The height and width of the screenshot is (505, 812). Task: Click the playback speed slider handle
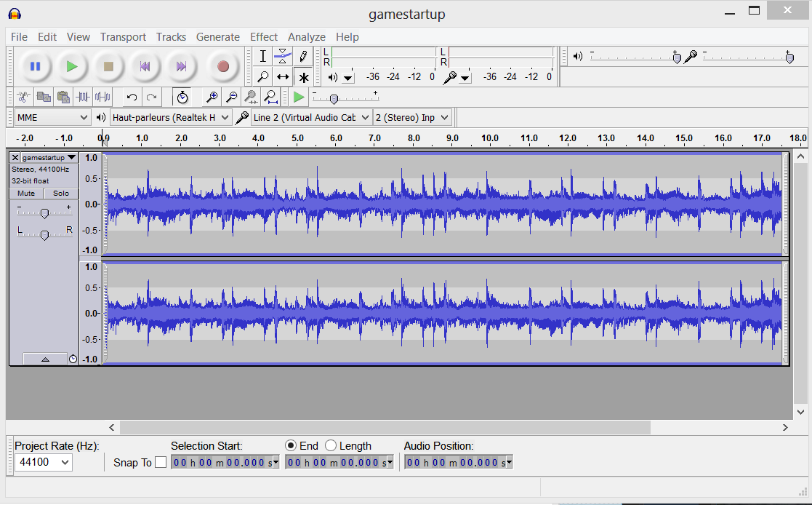tap(334, 98)
